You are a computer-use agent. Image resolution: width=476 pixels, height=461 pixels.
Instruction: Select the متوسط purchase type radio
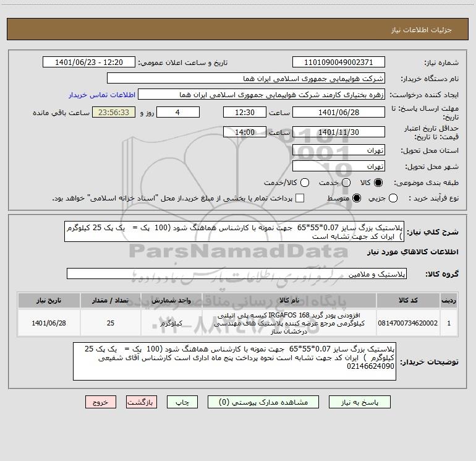pyautogui.click(x=357, y=198)
